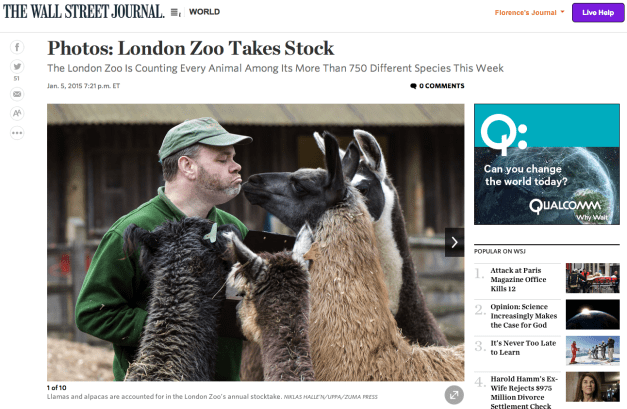Screen dimensions: 627x409
Task: Open Harold Hamm's Ex-Wife divorce story
Action: click(x=524, y=392)
